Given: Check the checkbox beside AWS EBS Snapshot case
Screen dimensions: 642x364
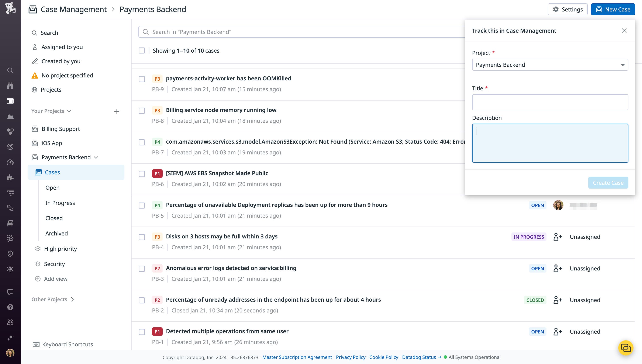Looking at the screenshot, I should (x=142, y=174).
